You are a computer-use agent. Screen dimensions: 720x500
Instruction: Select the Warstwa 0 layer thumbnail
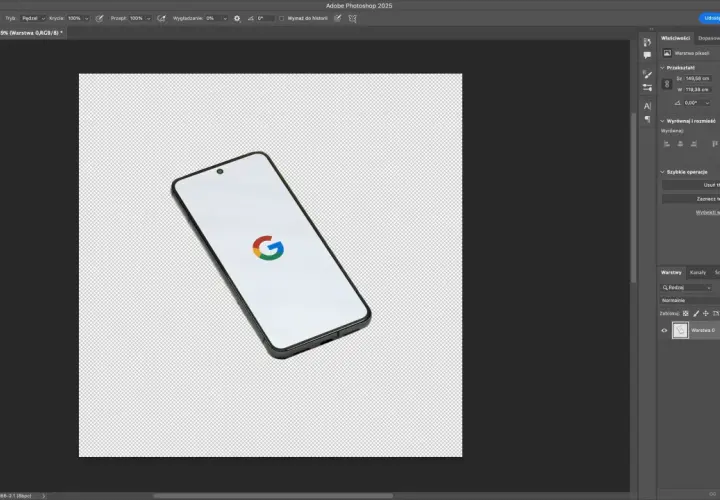pos(680,330)
